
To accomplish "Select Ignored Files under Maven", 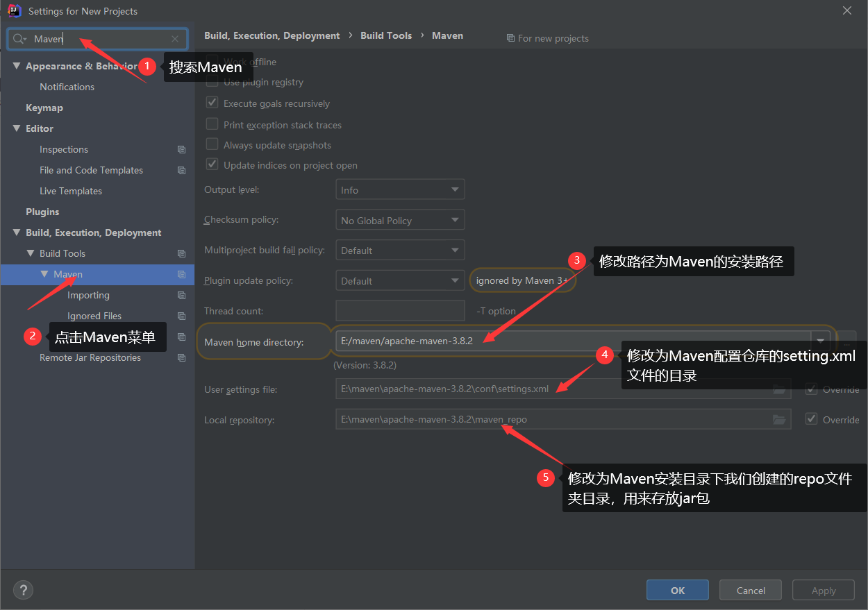I will click(94, 316).
